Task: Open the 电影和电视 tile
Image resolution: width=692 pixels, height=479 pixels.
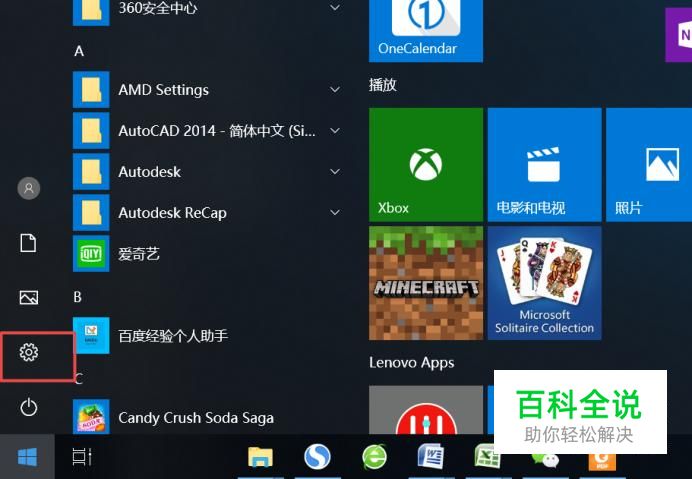Action: 544,165
